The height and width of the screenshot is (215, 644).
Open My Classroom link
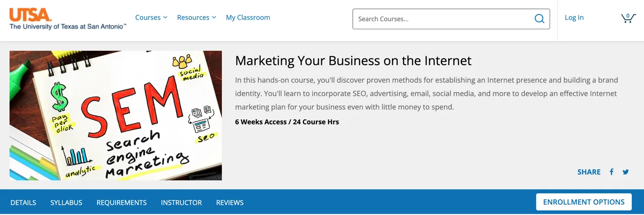pyautogui.click(x=248, y=18)
